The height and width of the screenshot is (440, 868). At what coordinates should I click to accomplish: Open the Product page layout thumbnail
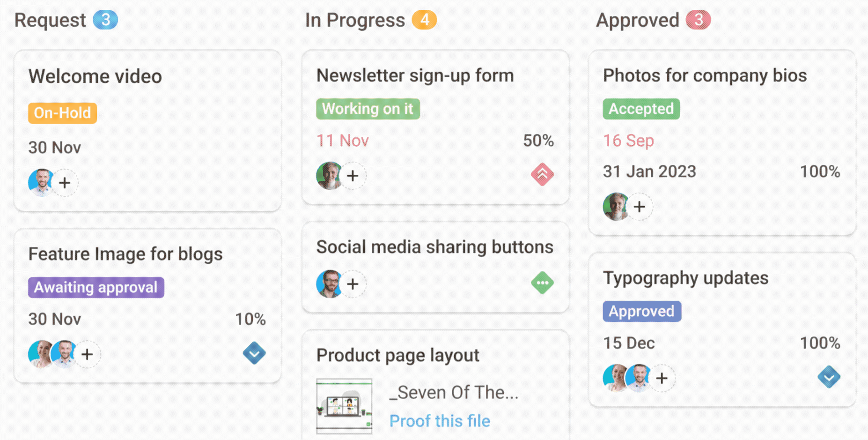coord(344,406)
